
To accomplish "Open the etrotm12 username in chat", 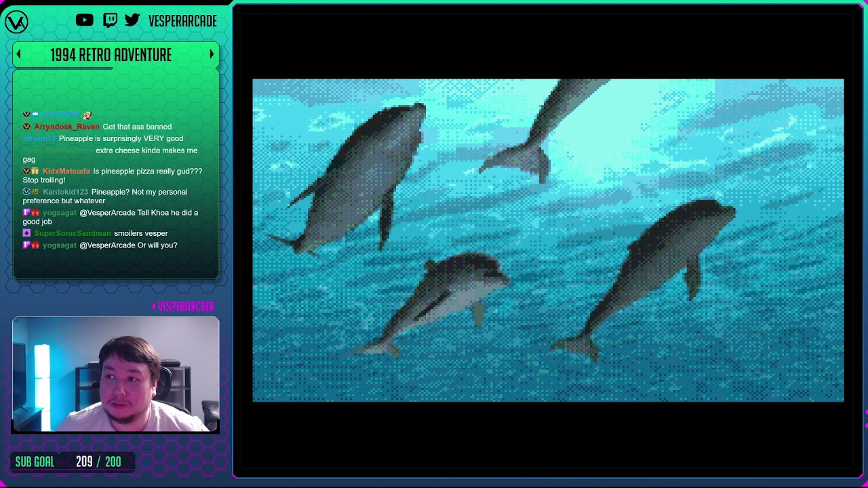I will click(x=39, y=139).
